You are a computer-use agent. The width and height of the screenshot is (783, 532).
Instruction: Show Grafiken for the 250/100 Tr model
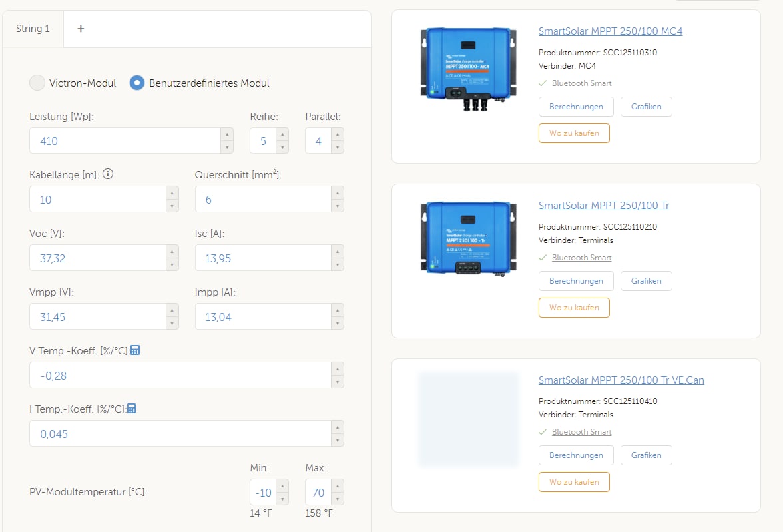[646, 281]
